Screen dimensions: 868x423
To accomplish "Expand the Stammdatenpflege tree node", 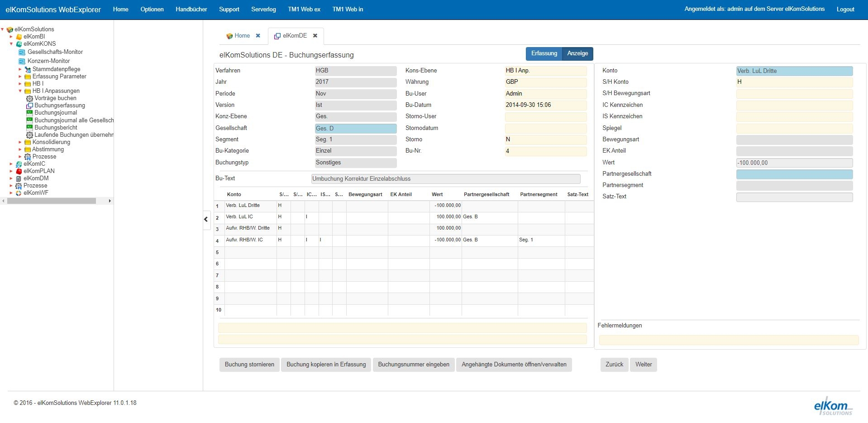I will tap(20, 69).
